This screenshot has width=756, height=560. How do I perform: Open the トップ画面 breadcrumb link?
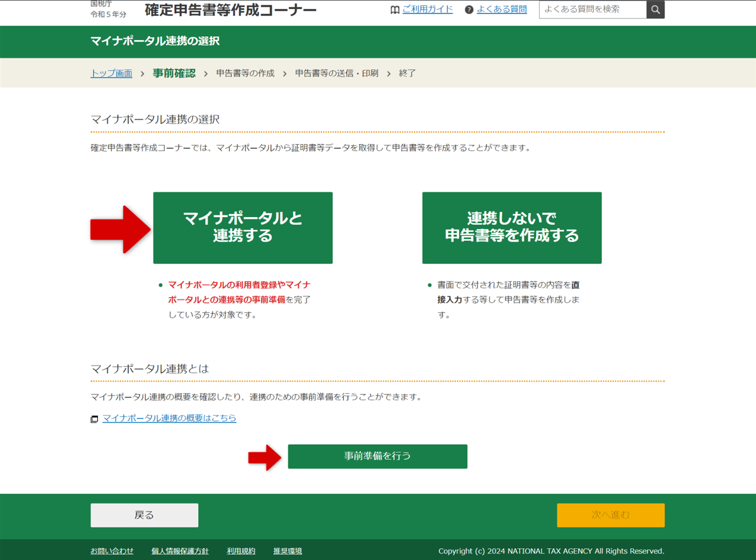point(111,73)
